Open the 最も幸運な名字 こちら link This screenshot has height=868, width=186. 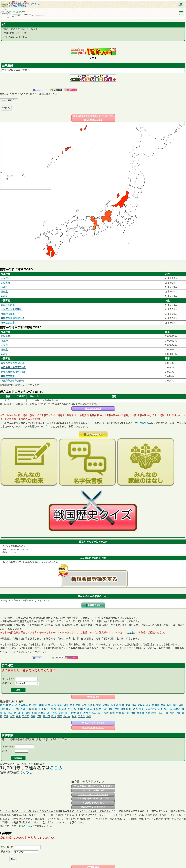[x=56, y=768]
